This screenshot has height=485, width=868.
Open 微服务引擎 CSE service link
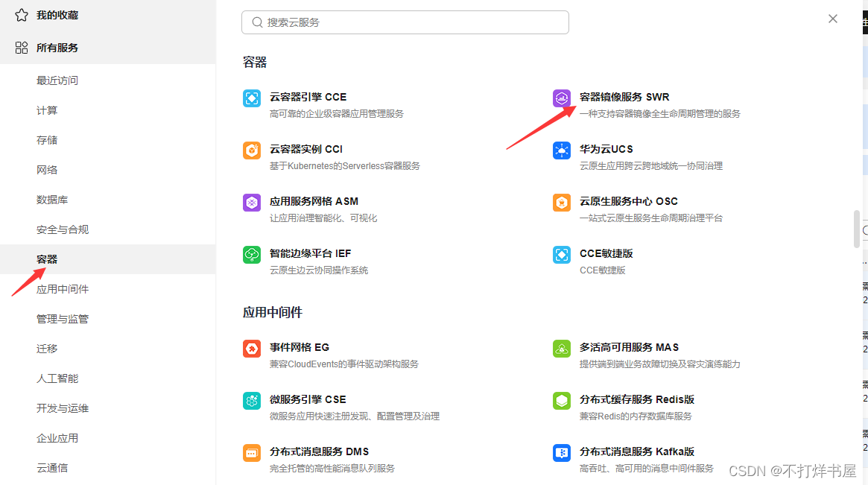click(x=308, y=399)
